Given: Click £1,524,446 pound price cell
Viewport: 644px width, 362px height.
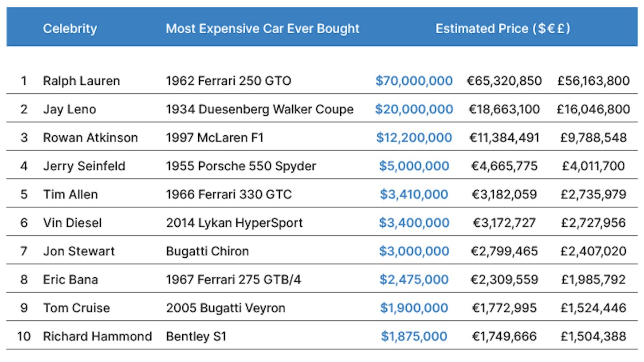Looking at the screenshot, I should click(x=593, y=308).
